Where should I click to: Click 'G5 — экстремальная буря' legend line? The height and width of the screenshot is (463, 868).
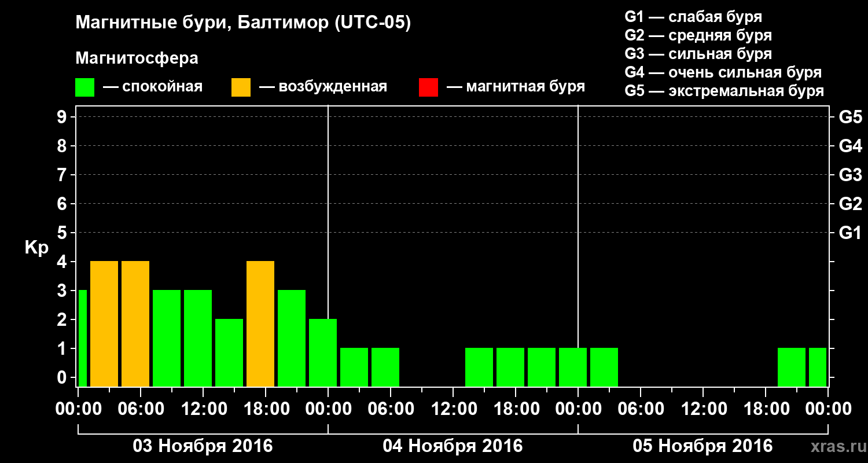[724, 91]
